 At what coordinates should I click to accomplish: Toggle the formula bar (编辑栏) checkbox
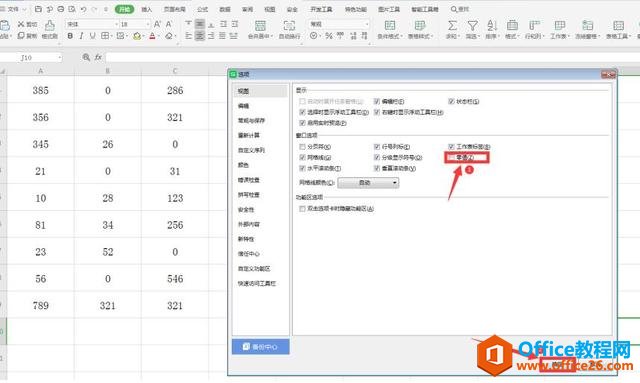coord(377,101)
